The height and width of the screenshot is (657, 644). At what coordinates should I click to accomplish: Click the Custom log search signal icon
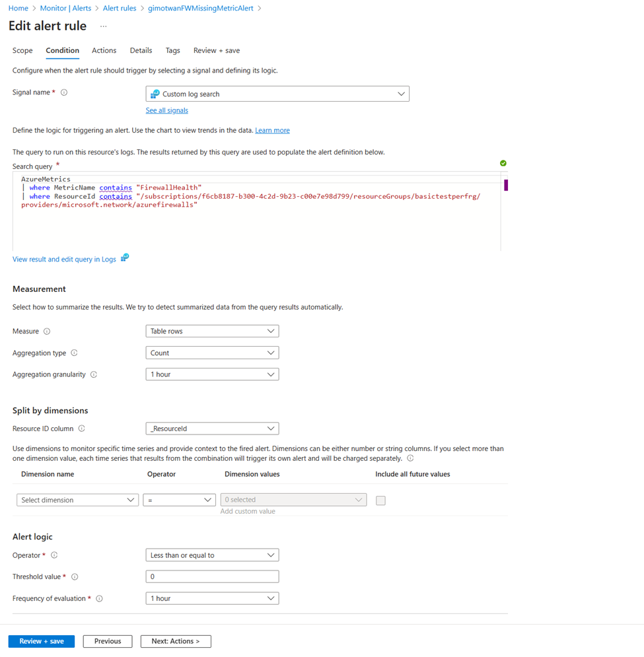coord(155,94)
